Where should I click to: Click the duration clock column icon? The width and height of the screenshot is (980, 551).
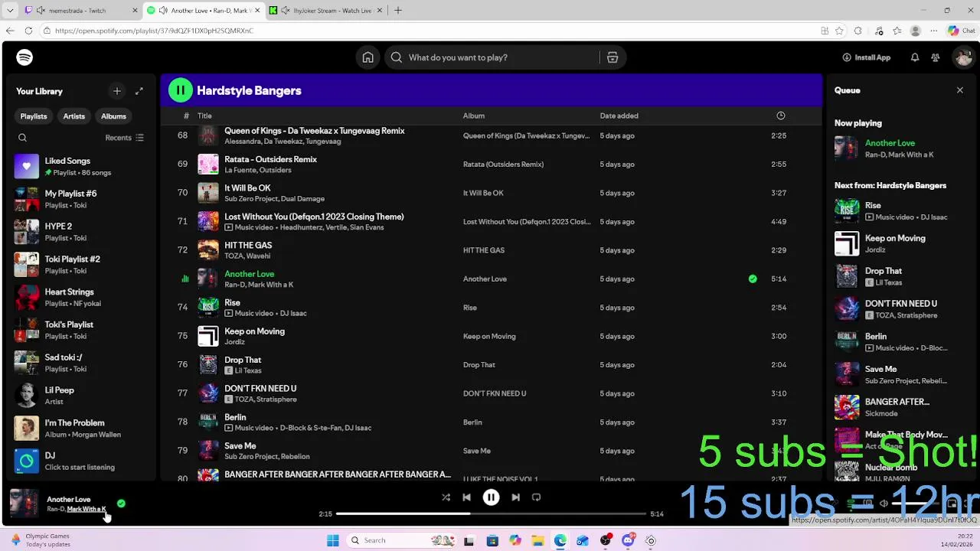coord(781,116)
